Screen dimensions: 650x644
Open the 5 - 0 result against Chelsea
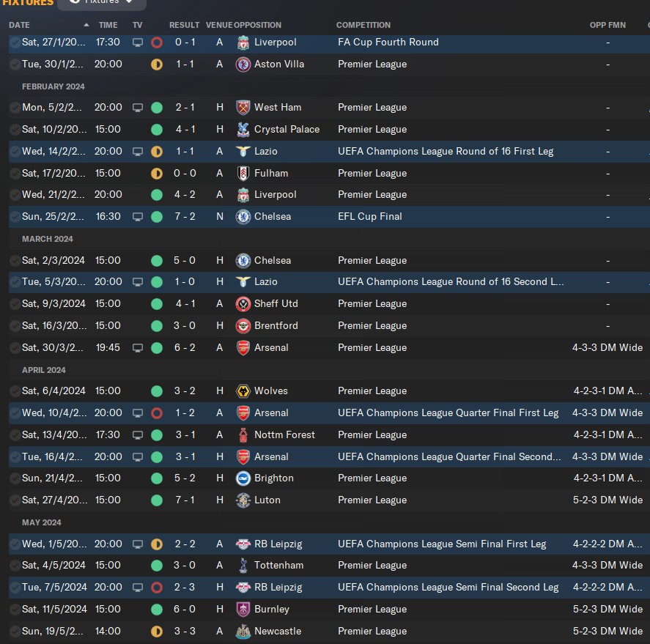[x=185, y=260]
